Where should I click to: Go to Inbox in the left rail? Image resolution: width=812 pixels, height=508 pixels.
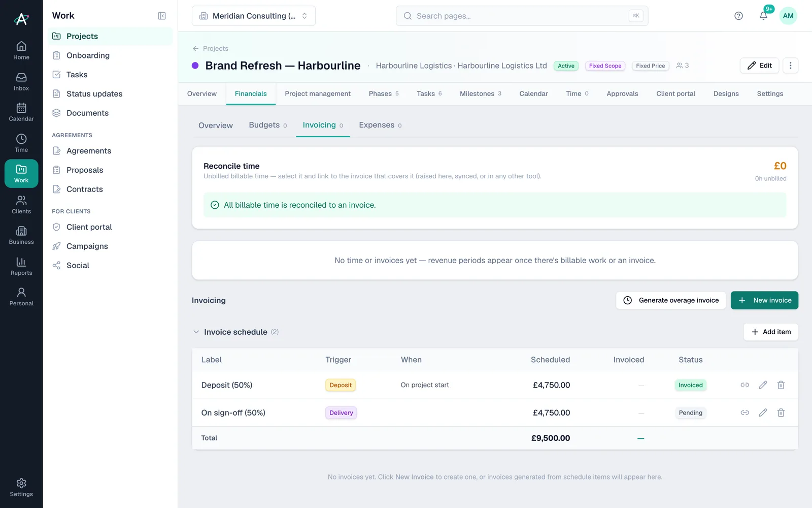coord(21,82)
